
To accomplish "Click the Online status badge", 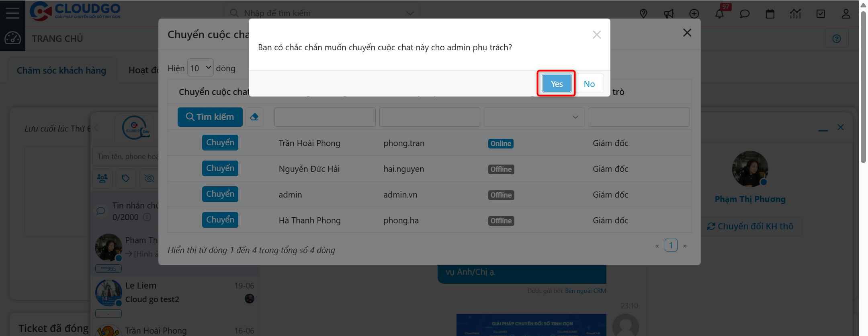I will click(x=501, y=144).
